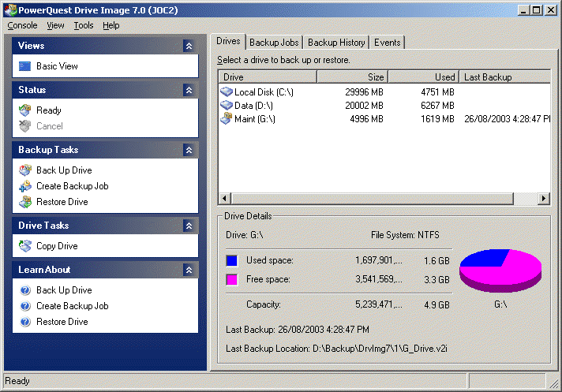Click the Learn About Back Up Drive help icon
Image resolution: width=562 pixels, height=392 pixels.
(x=25, y=290)
